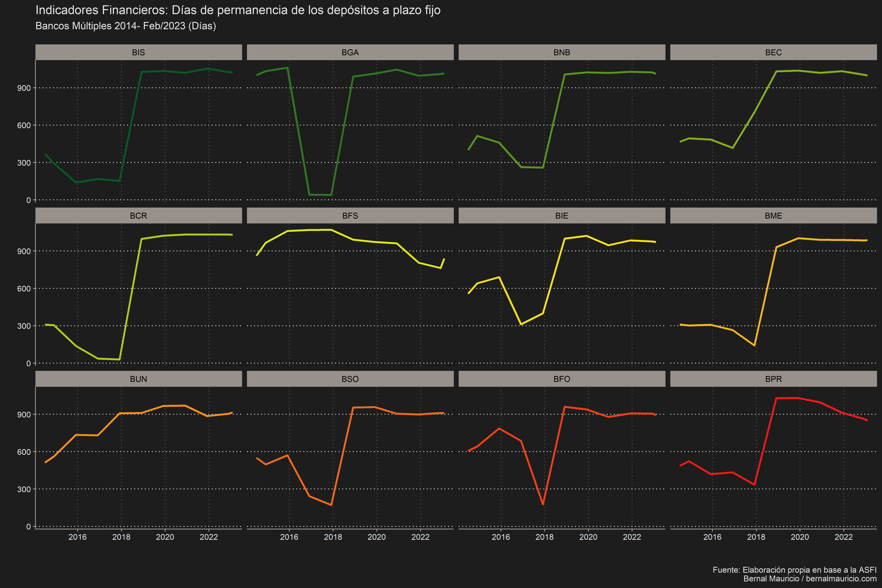
Task: Click the BFO line's 2018 low point
Action: tap(543, 504)
